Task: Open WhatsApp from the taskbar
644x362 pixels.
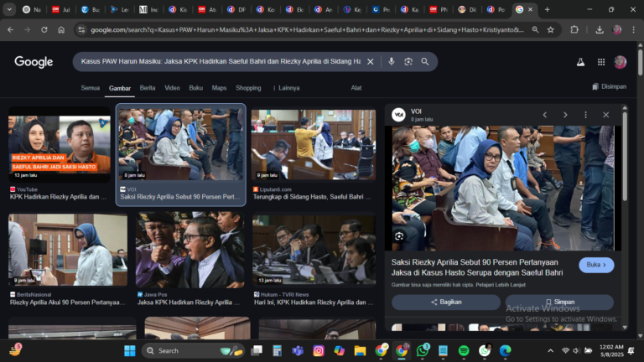Action: [423, 351]
